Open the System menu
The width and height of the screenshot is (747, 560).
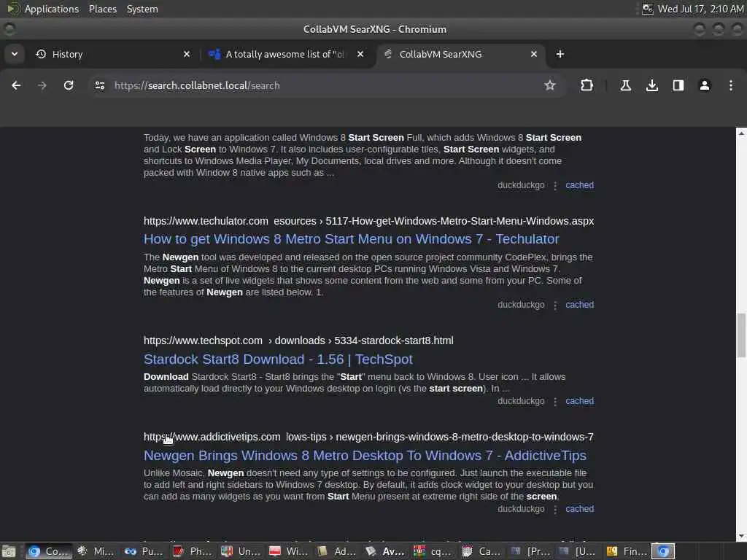[142, 9]
